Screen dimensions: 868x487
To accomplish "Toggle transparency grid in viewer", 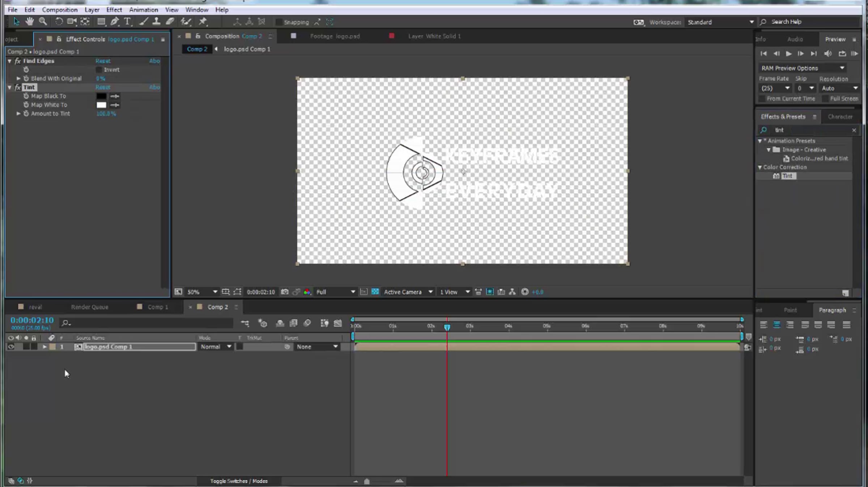I will click(375, 292).
